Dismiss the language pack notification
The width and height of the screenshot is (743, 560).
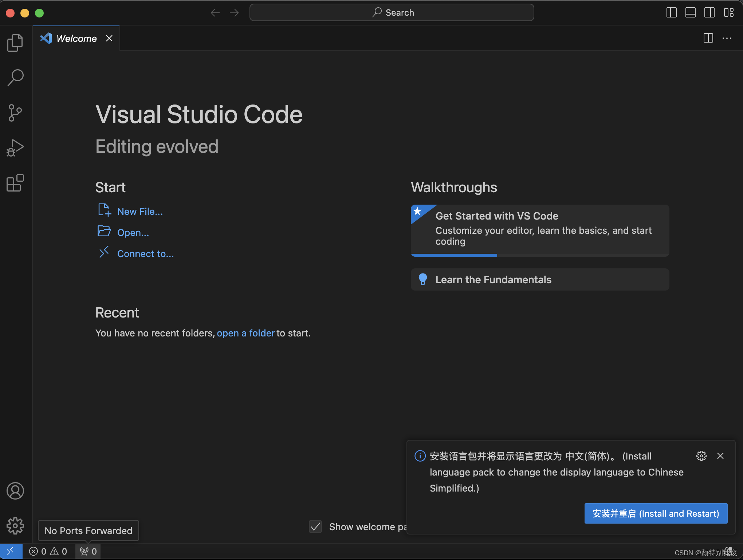point(720,456)
